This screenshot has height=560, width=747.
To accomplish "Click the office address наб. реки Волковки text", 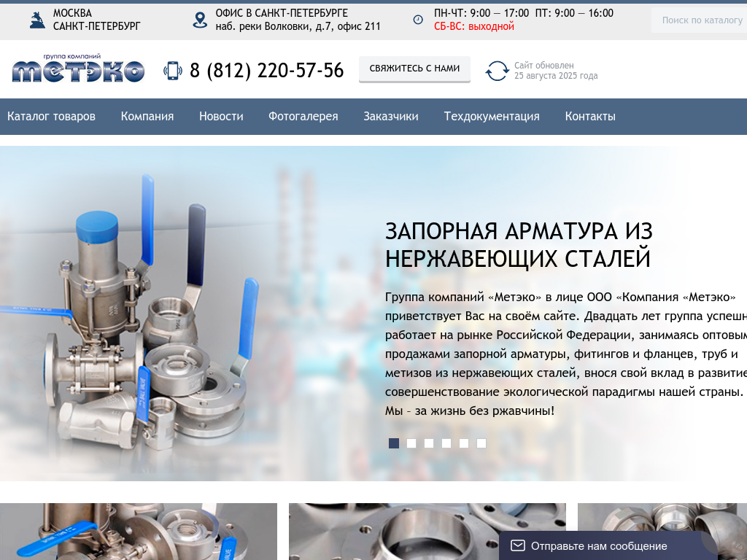I will tap(298, 26).
